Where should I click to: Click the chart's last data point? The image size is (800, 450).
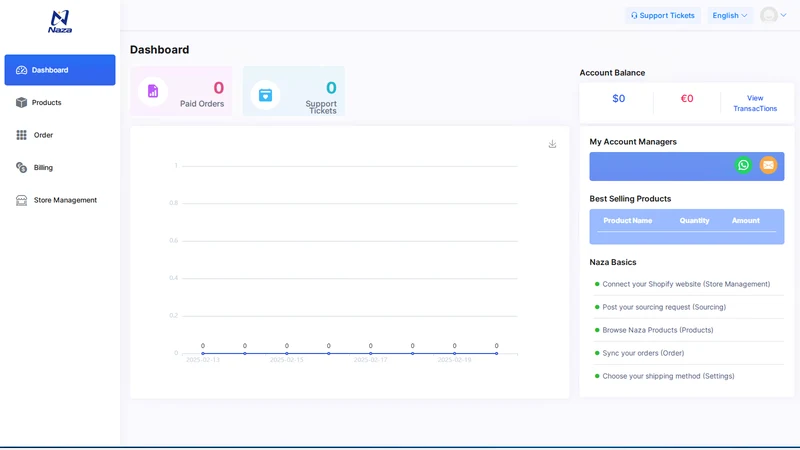496,353
